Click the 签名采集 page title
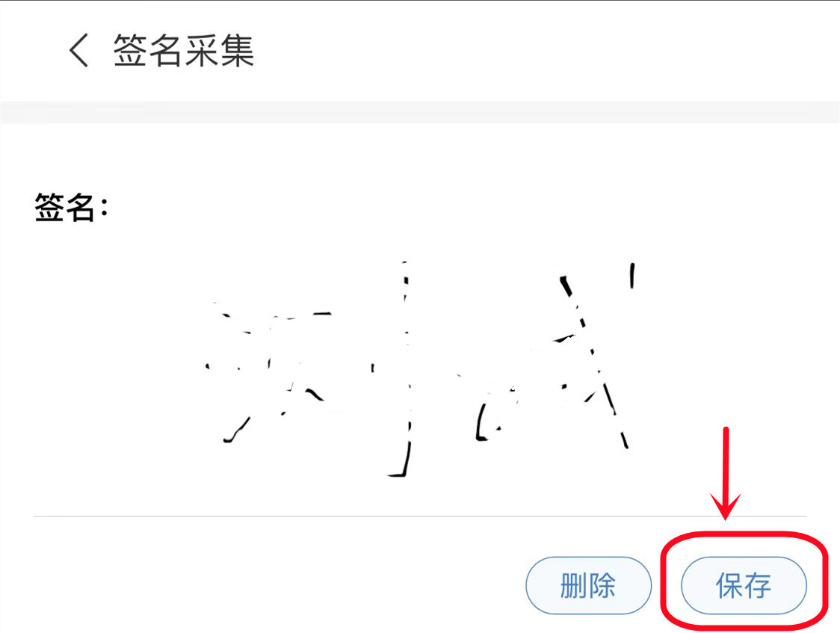The image size is (840, 633). point(183,50)
